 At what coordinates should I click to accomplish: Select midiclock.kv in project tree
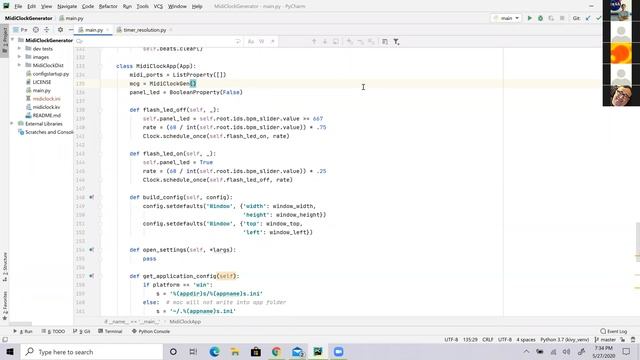[46, 107]
